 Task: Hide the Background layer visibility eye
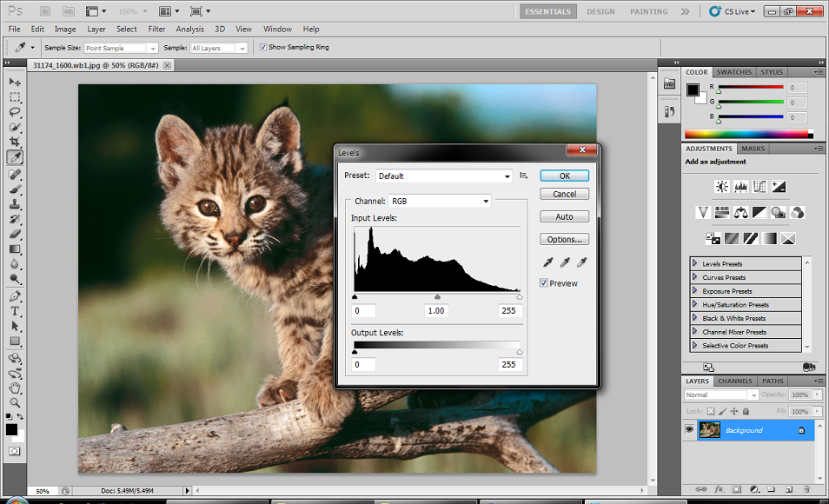coord(689,430)
